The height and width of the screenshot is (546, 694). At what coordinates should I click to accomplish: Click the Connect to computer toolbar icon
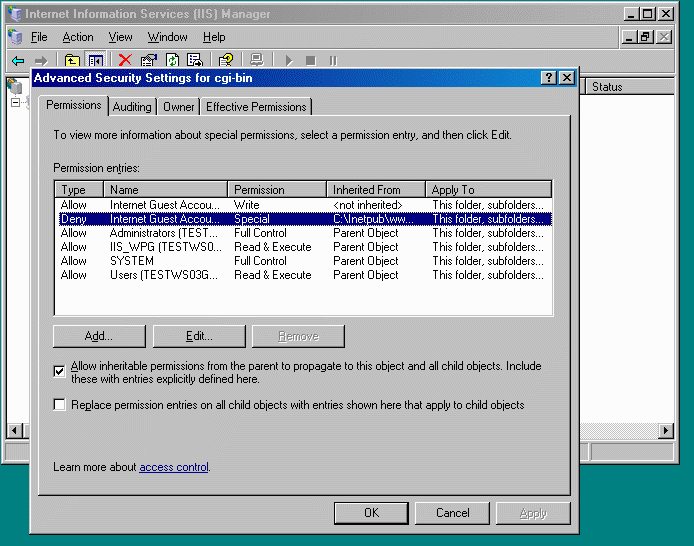(257, 60)
